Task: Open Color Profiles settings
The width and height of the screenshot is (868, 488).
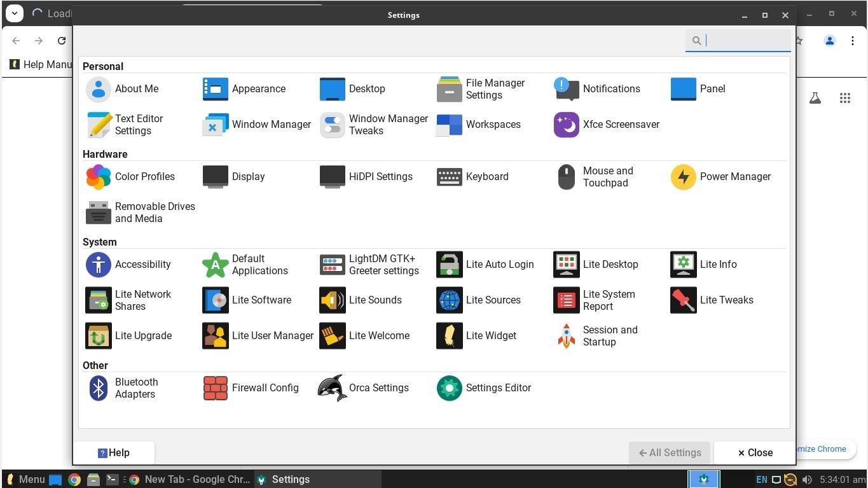Action: [130, 177]
